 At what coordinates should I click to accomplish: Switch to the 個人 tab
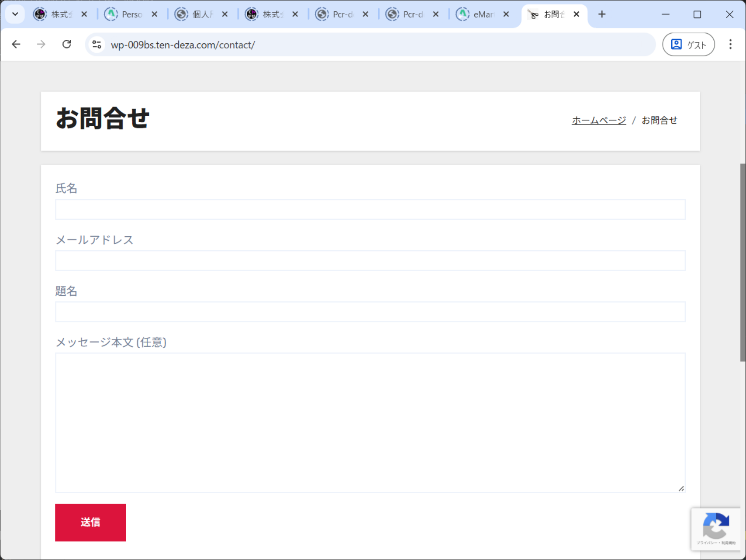click(x=197, y=14)
